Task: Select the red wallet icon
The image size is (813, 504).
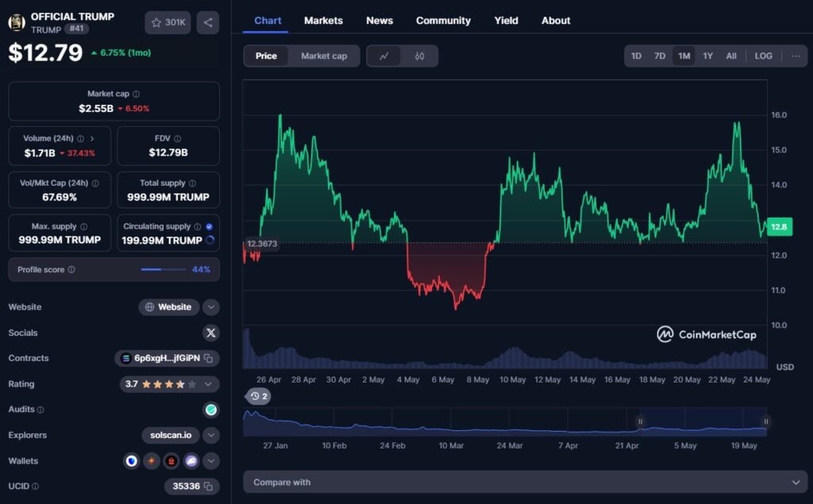Action: (171, 461)
